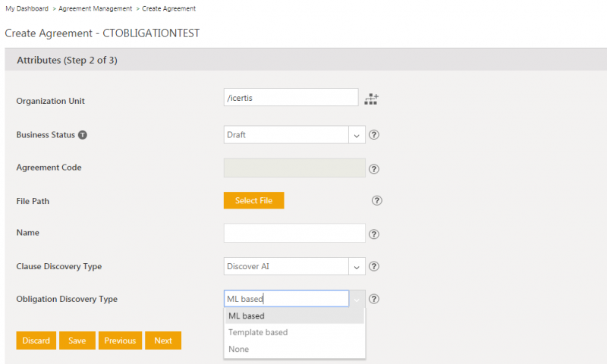Click into the Name text field

pyautogui.click(x=294, y=233)
